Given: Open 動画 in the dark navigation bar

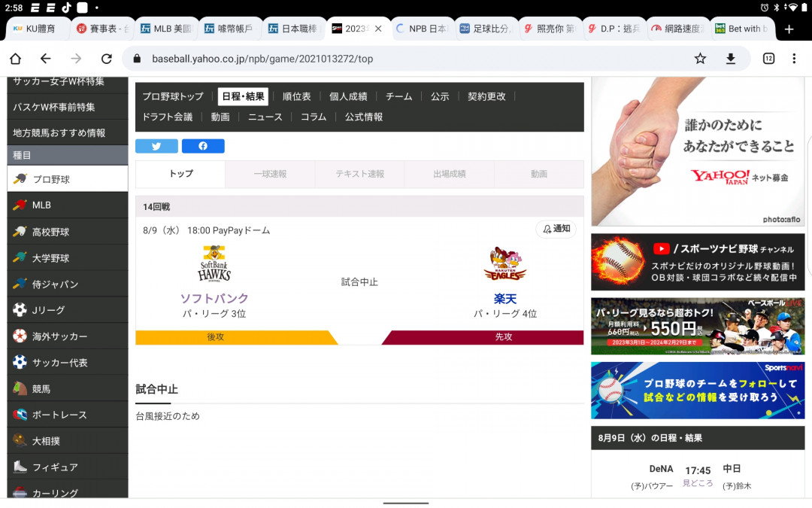Looking at the screenshot, I should 220,117.
